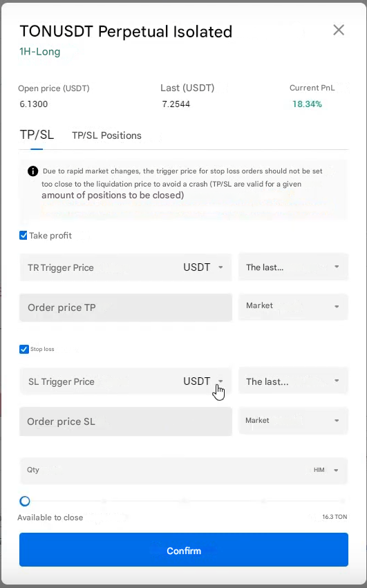Uncheck the Stop loss checkbox
This screenshot has height=588, width=367.
pyautogui.click(x=23, y=349)
